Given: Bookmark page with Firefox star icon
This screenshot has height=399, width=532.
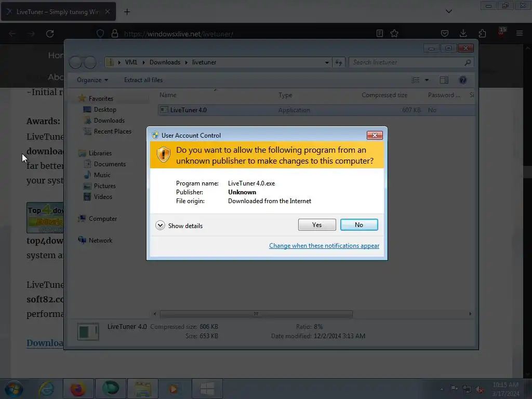Looking at the screenshot, I should (394, 33).
